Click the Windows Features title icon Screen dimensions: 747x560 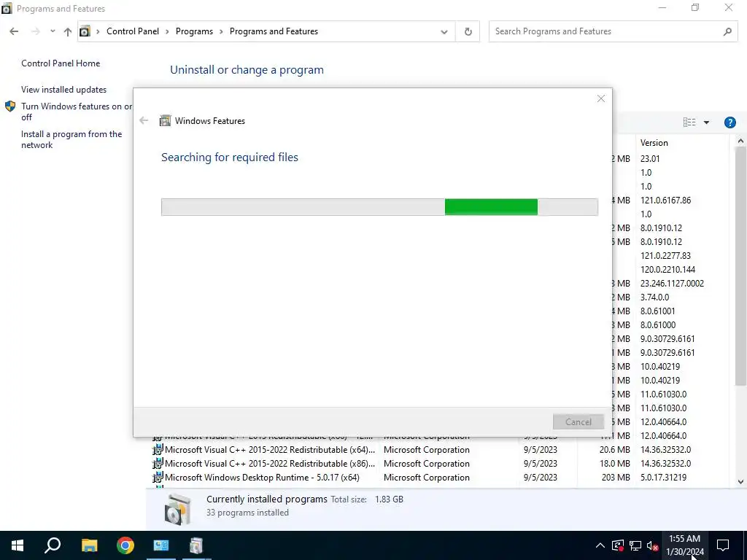pos(165,120)
